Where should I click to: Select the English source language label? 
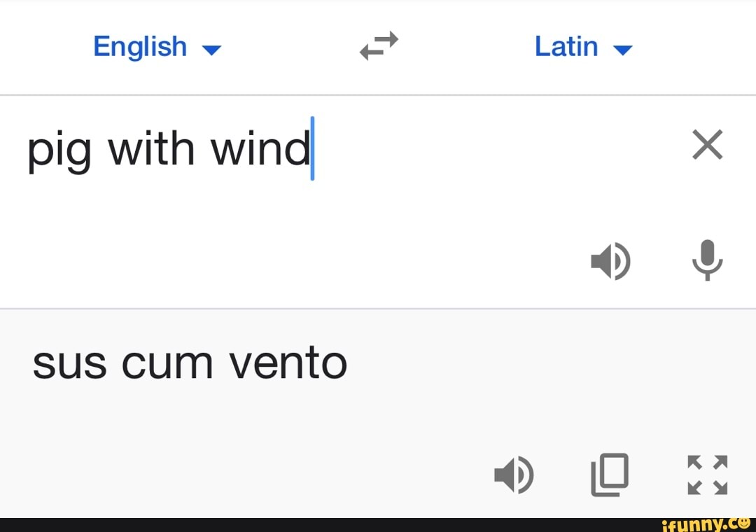tap(140, 47)
